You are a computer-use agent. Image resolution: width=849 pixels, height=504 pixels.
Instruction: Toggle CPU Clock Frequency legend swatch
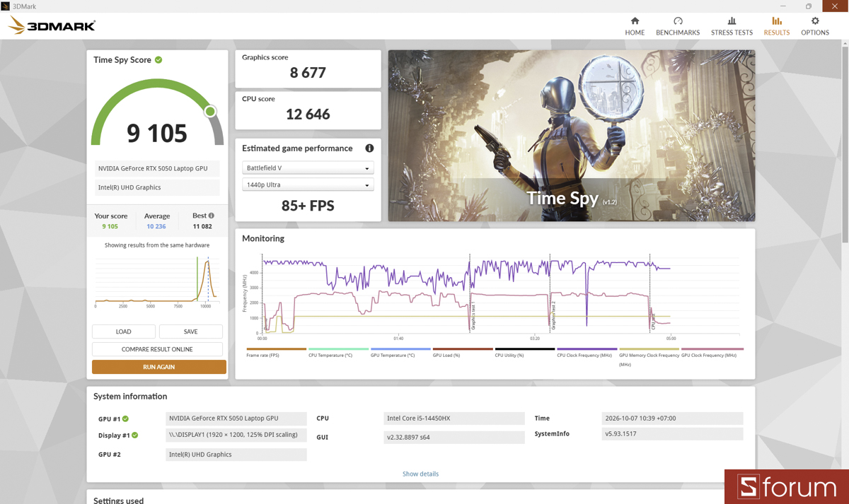[x=587, y=348]
